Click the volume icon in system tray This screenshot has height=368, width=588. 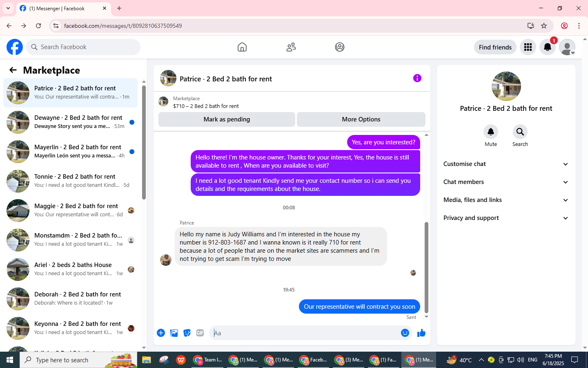point(521,360)
